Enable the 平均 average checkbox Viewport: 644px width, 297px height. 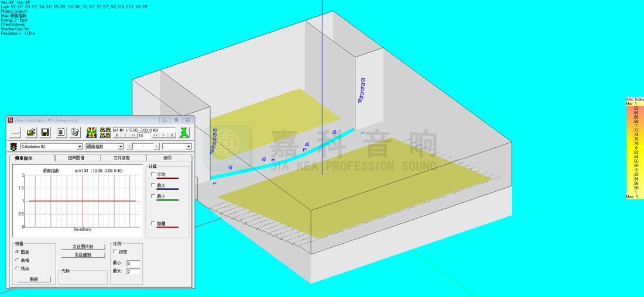(x=153, y=174)
